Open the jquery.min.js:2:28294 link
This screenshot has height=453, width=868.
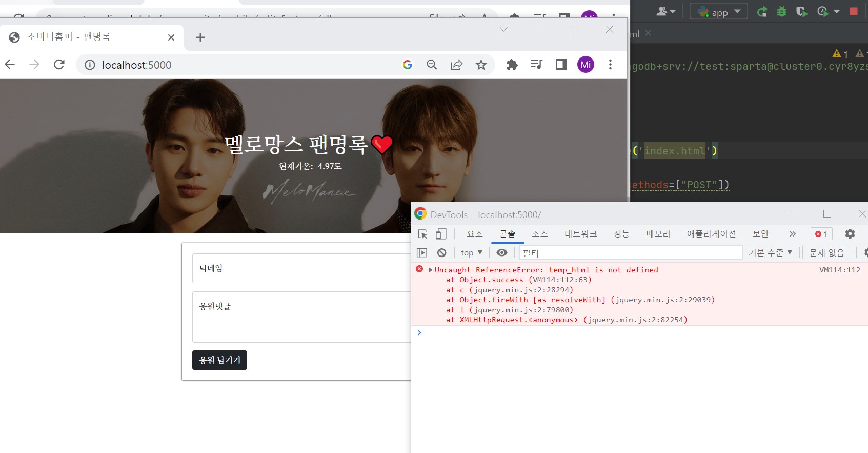point(521,290)
